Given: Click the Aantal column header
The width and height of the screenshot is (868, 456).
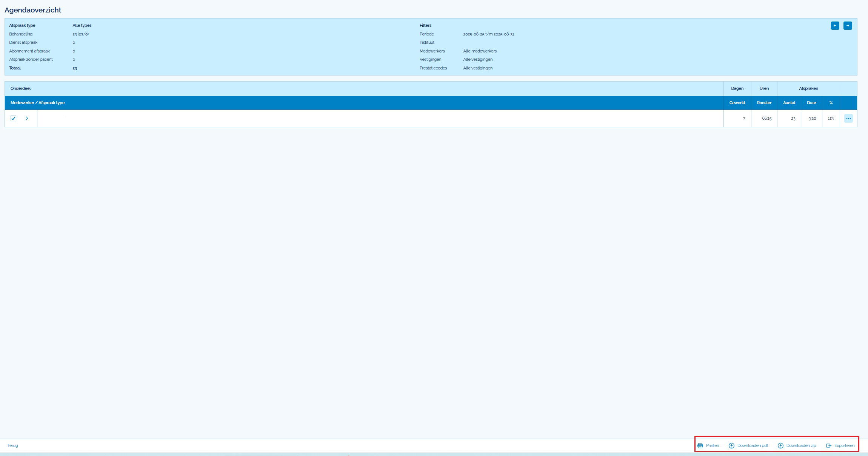Looking at the screenshot, I should pyautogui.click(x=789, y=103).
